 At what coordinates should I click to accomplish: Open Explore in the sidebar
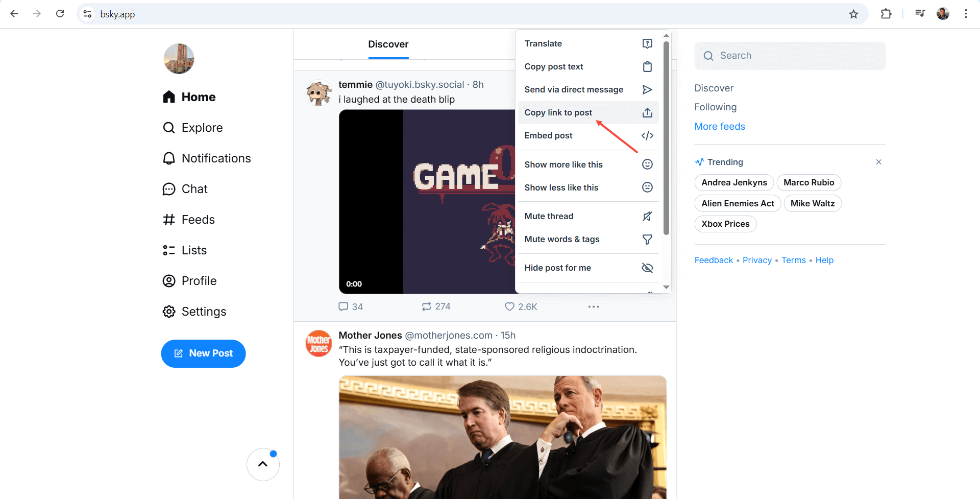tap(193, 128)
